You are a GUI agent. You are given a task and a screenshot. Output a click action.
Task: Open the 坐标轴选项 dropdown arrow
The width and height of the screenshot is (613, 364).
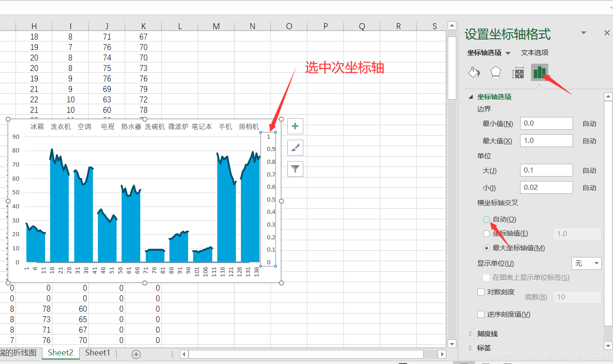(x=508, y=53)
